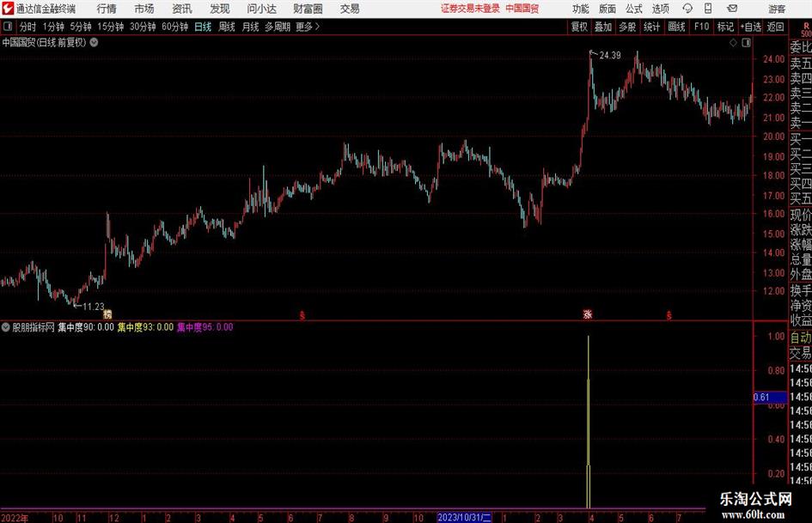Open 多周期 multi-period view

tap(278, 27)
